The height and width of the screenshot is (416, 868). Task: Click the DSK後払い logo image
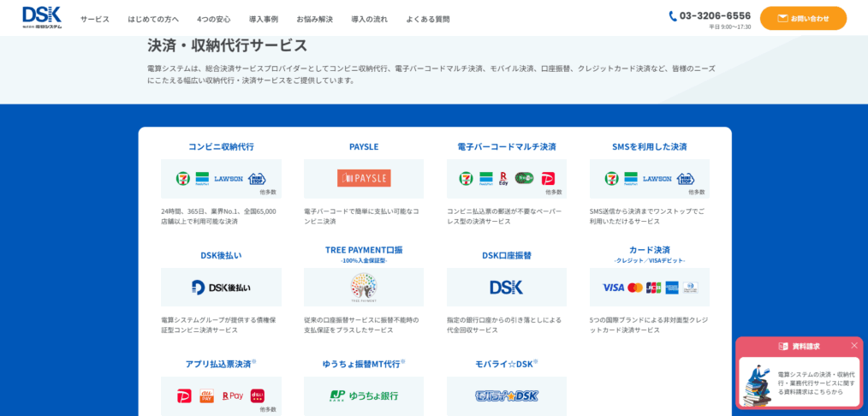pyautogui.click(x=222, y=287)
